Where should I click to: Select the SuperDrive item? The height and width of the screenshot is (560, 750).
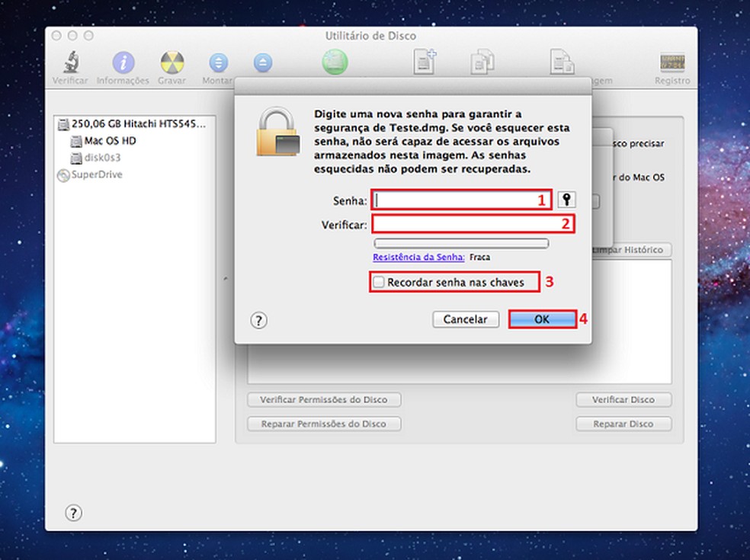coord(90,175)
